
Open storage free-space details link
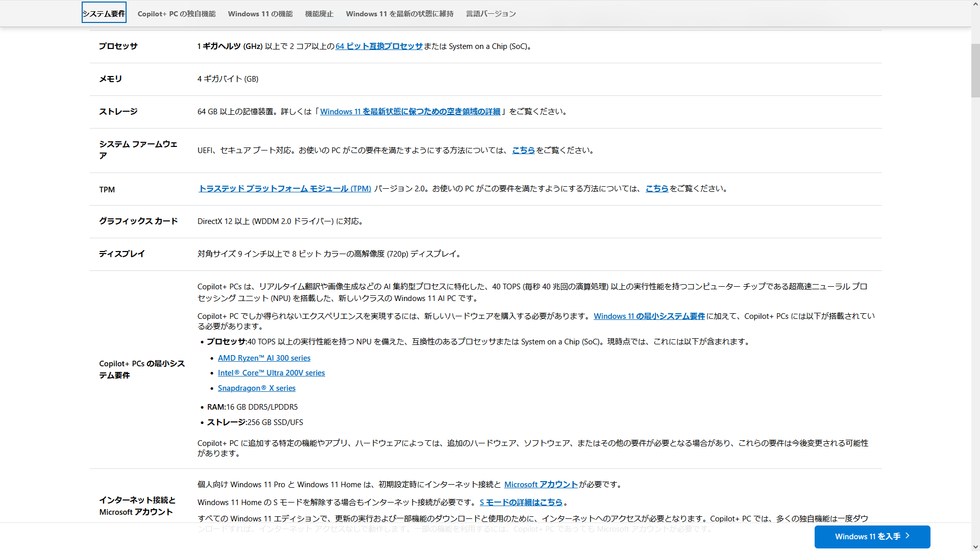(x=410, y=112)
